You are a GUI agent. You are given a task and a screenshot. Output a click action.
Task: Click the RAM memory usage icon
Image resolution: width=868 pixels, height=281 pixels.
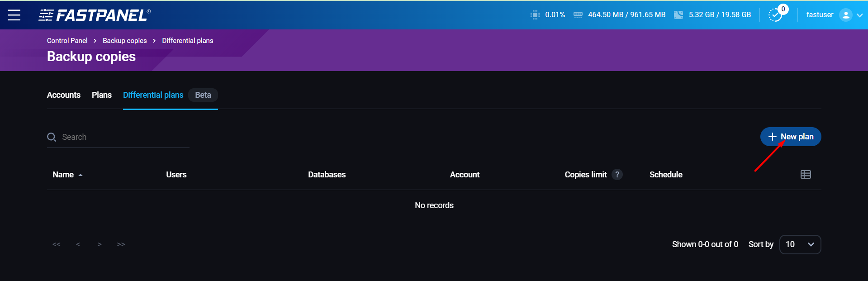pos(578,15)
